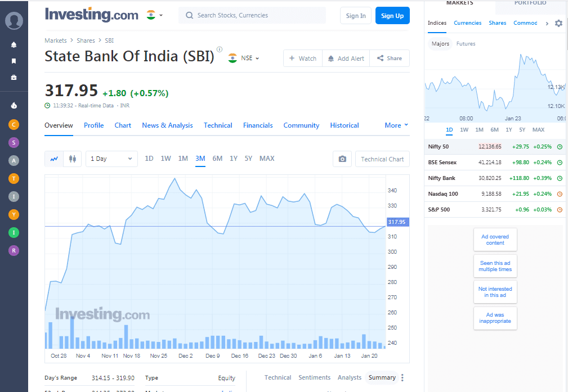This screenshot has width=568, height=392.
Task: Click the Shares breadcrumb link
Action: pos(86,40)
